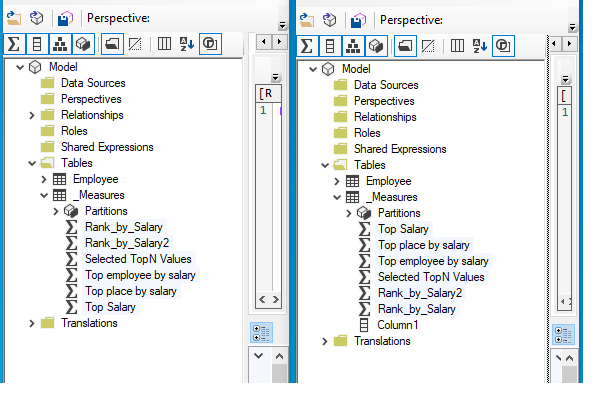Select Column1 under _Measures
This screenshot has height=397, width=616.
click(x=398, y=325)
